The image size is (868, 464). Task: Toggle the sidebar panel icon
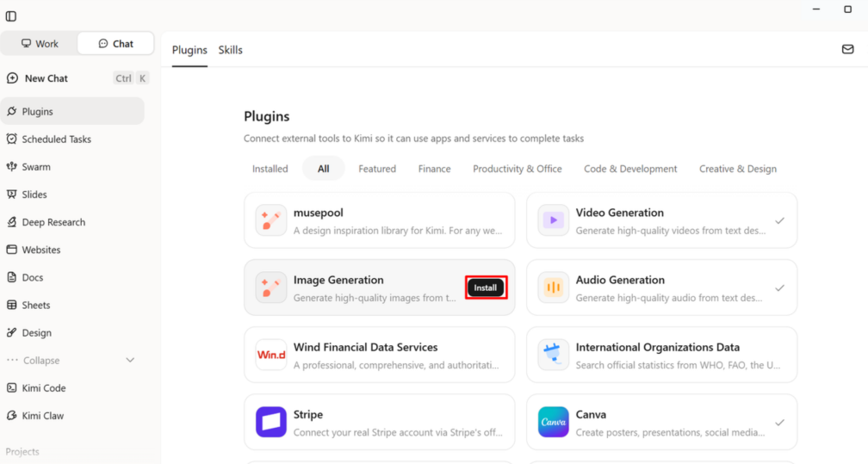tap(11, 16)
